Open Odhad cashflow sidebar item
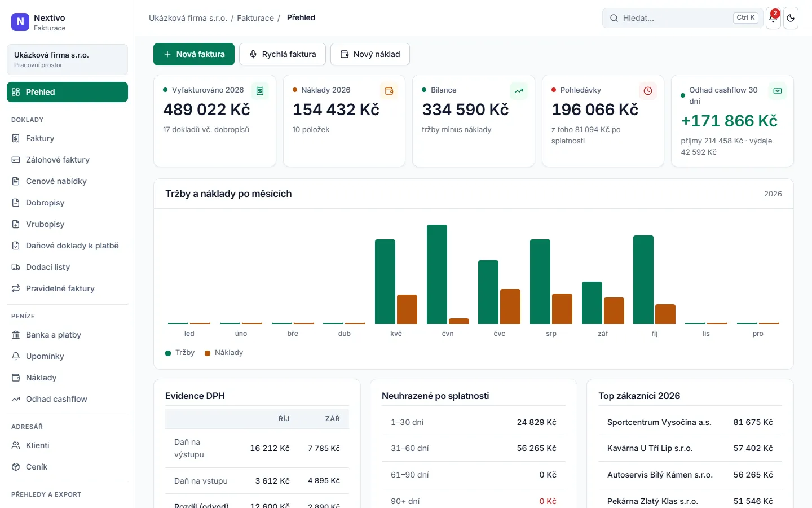Image resolution: width=812 pixels, height=508 pixels. tap(67, 399)
